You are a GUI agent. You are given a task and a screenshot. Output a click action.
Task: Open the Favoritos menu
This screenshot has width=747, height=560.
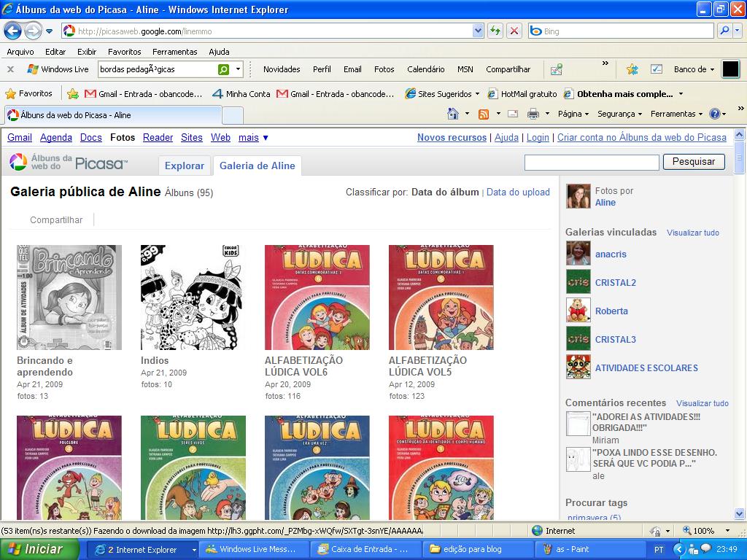pyautogui.click(x=124, y=52)
